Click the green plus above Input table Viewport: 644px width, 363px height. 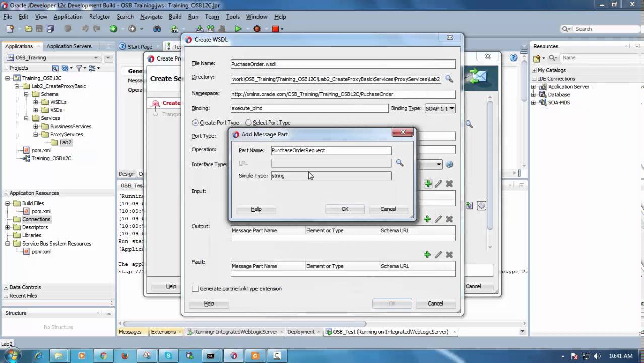tap(427, 184)
